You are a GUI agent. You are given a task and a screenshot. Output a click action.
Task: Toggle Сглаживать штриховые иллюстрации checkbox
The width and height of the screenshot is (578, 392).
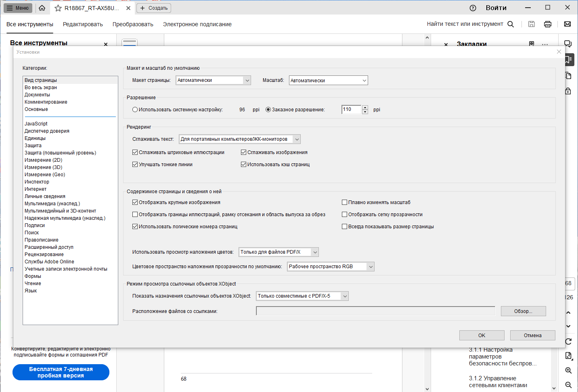(135, 152)
